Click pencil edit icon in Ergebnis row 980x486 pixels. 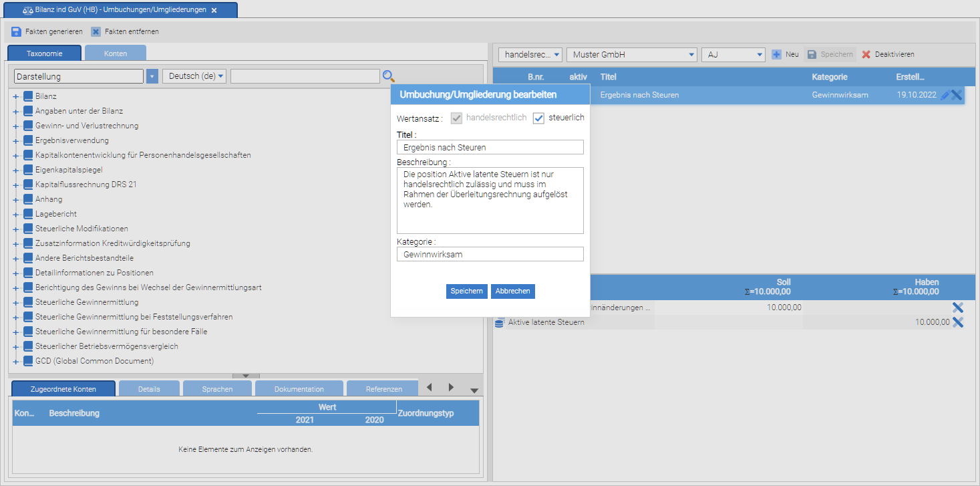(x=945, y=95)
